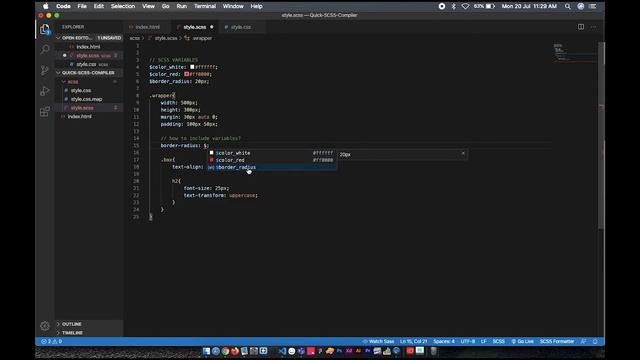Open Finder from the dock
The width and height of the screenshot is (640, 360).
[x=207, y=351]
